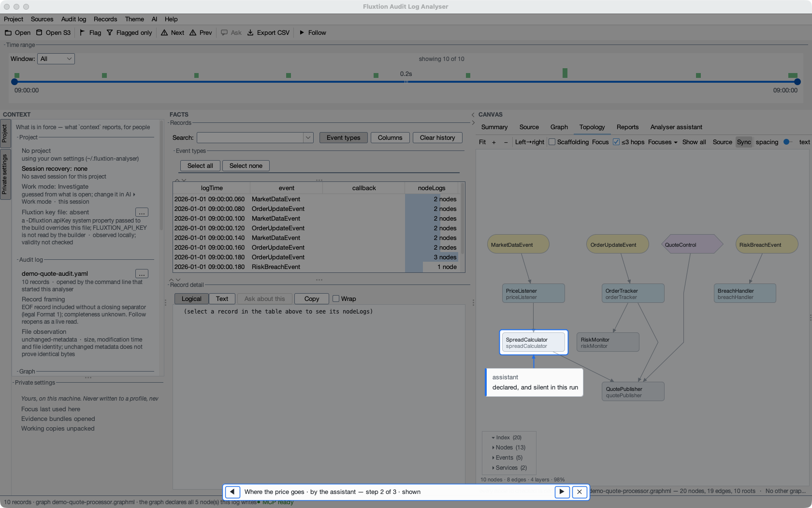Click the Event types button
812x508 pixels.
point(343,137)
